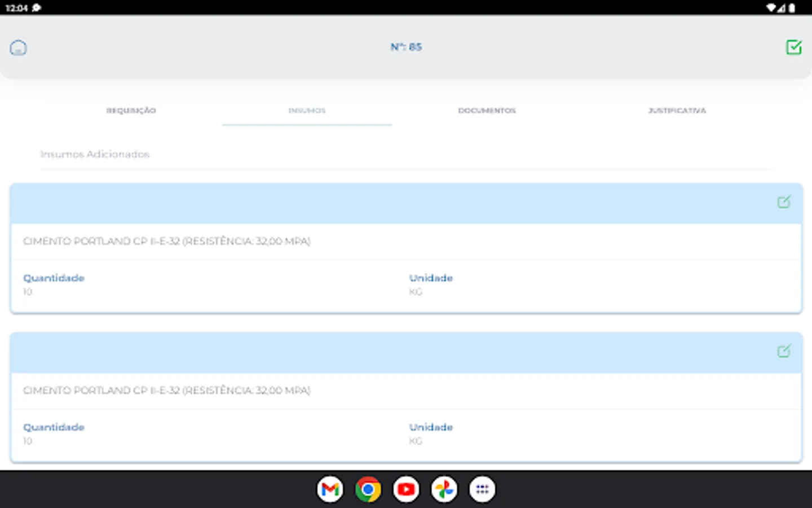This screenshot has height=508, width=812.
Task: Go to the Justificativa tab
Action: point(677,111)
